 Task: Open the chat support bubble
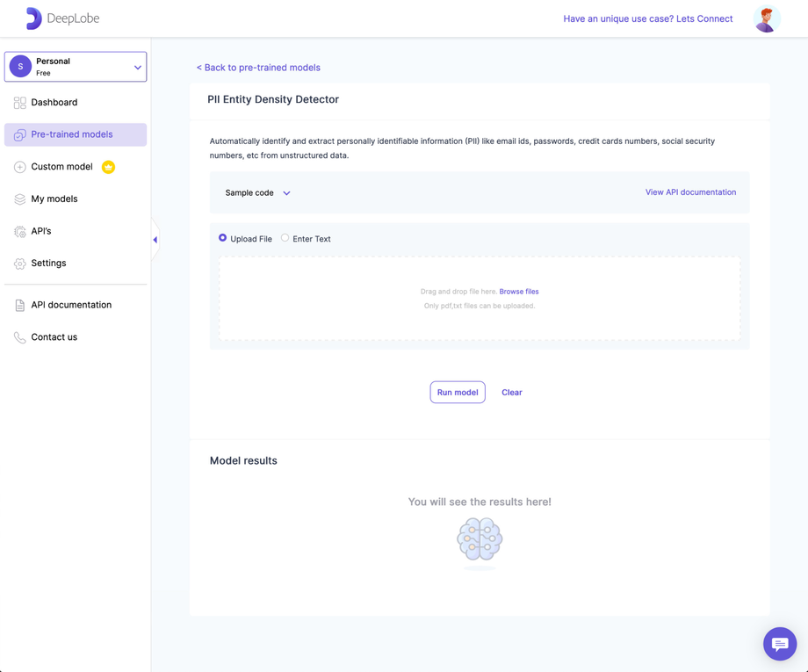coord(779,643)
